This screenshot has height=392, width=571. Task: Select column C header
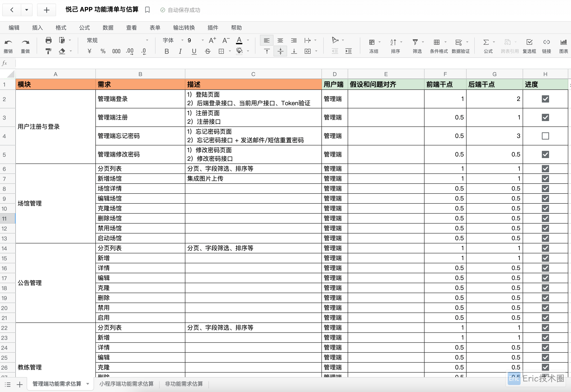pyautogui.click(x=253, y=74)
